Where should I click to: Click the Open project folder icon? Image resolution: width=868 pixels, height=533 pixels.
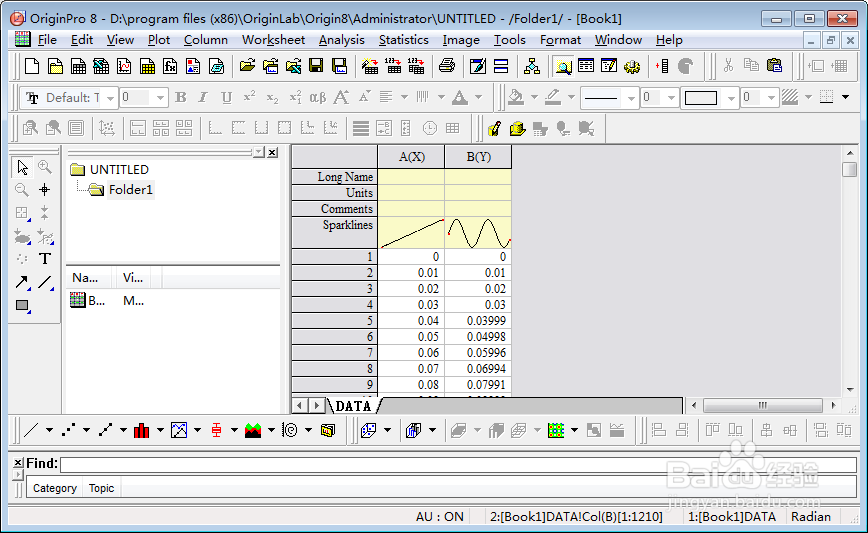247,66
